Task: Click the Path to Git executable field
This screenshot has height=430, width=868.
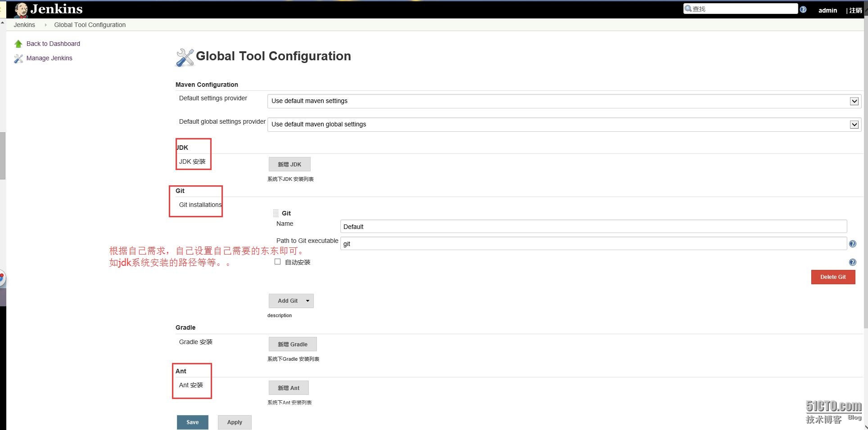Action: [x=593, y=243]
